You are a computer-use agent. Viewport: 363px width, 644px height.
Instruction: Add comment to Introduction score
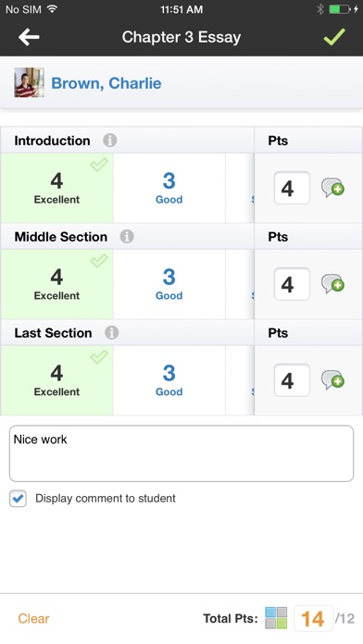click(x=332, y=188)
